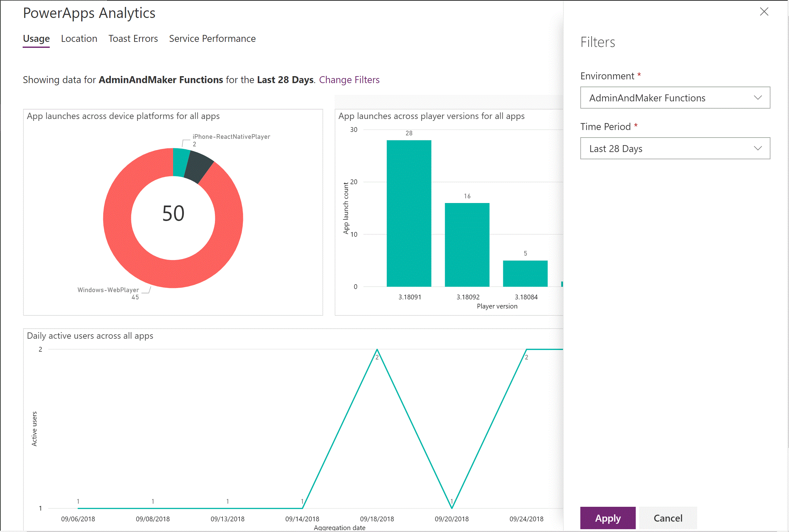The width and height of the screenshot is (789, 532).
Task: Click the 09/20/2018 dip data point
Action: 452,508
